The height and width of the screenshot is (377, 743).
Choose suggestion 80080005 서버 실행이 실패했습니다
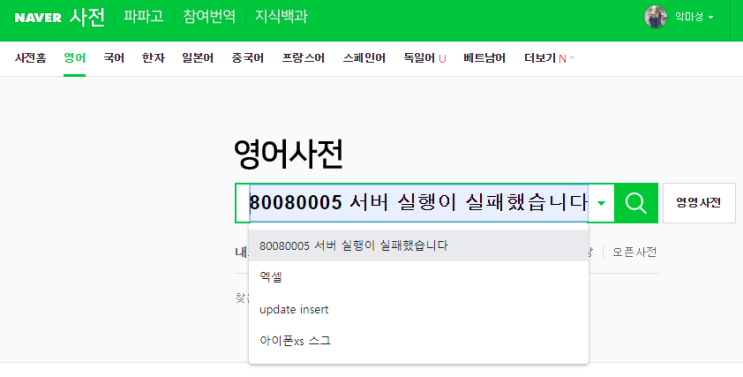pyautogui.click(x=418, y=246)
